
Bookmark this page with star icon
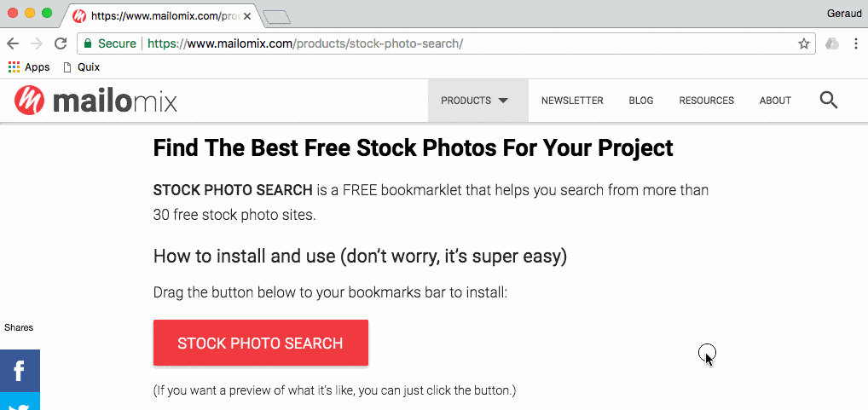point(804,43)
